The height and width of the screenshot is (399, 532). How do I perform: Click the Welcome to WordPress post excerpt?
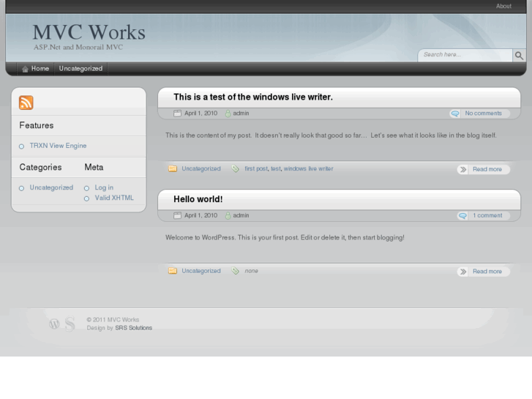click(285, 238)
